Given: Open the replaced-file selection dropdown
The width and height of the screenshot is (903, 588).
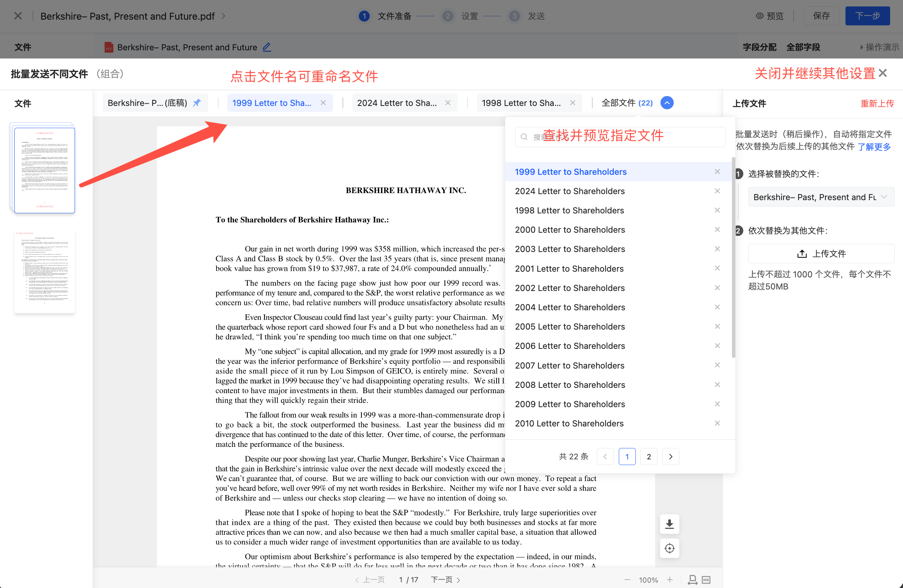Looking at the screenshot, I should (820, 197).
